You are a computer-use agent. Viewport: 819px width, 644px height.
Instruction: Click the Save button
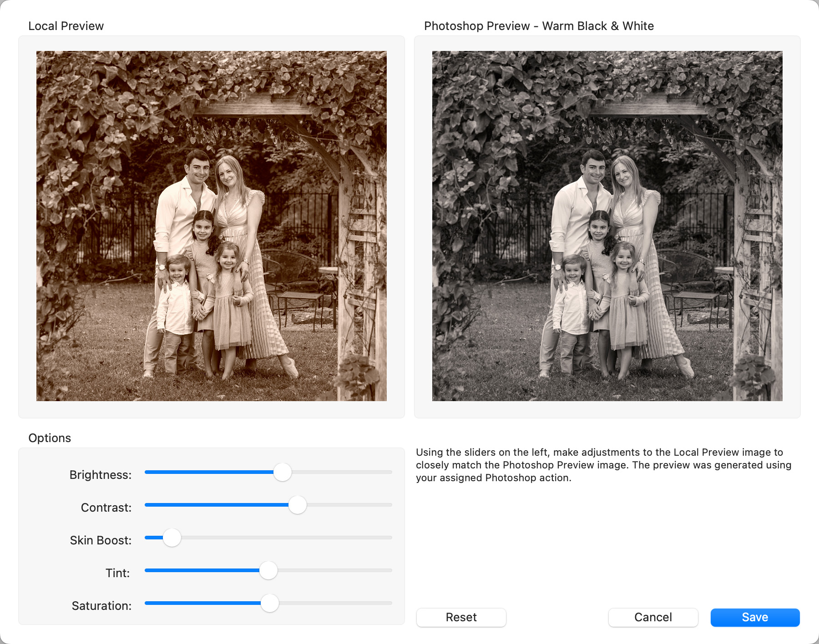click(x=755, y=617)
